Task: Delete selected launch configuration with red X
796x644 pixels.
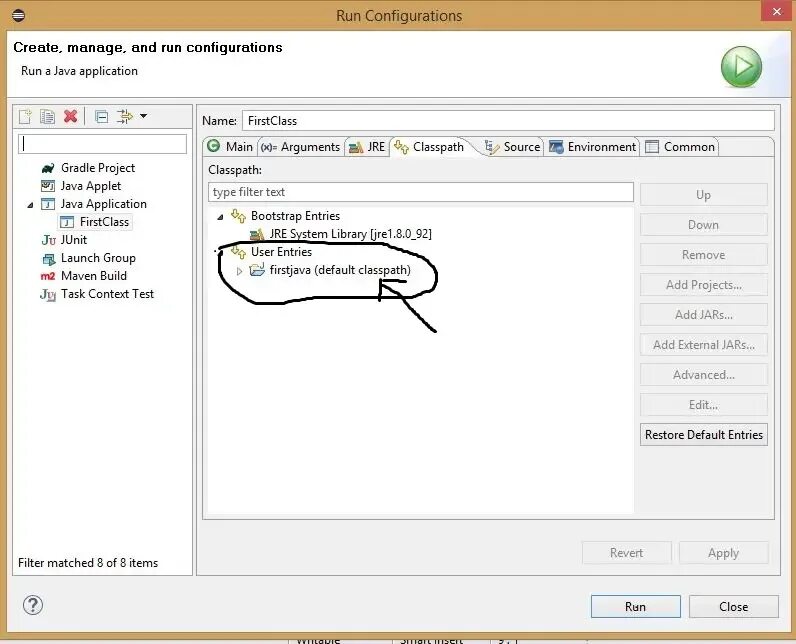Action: click(x=71, y=116)
